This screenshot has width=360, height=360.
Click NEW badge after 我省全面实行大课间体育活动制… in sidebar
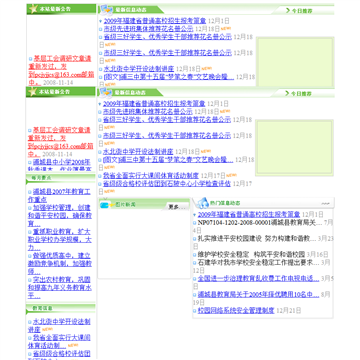point(73,346)
